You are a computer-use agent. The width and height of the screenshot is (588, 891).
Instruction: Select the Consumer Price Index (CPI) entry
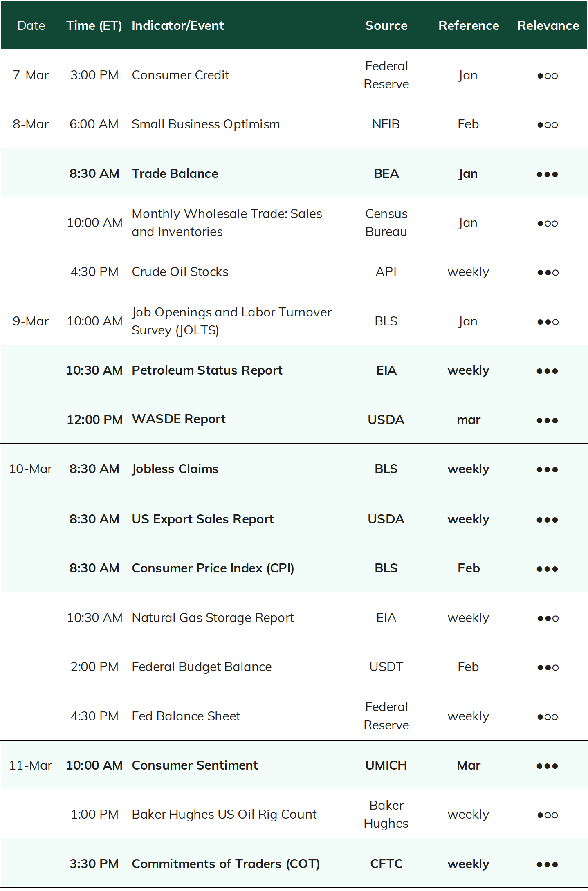tap(213, 568)
